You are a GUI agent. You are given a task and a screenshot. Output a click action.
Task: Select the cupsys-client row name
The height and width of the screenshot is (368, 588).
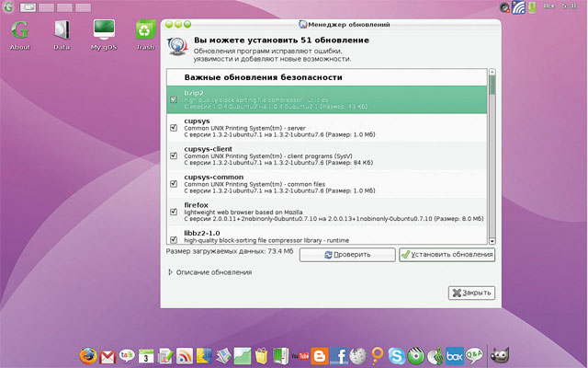pyautogui.click(x=209, y=149)
